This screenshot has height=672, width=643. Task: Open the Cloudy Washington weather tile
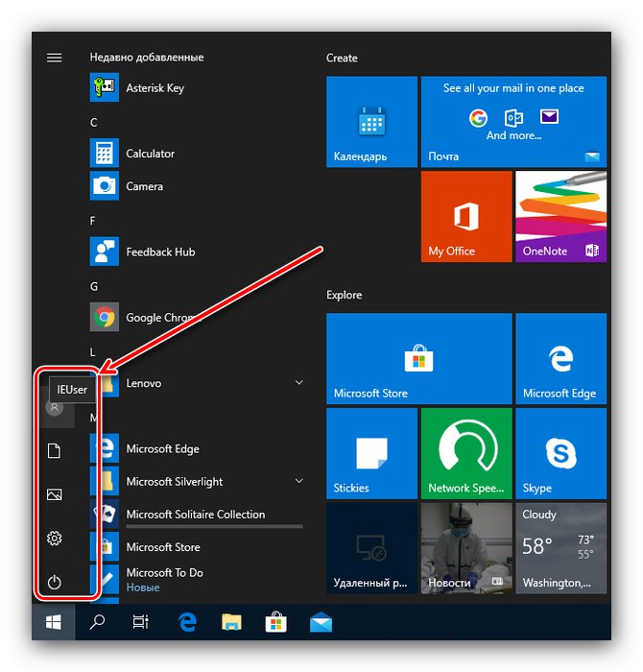click(x=560, y=548)
